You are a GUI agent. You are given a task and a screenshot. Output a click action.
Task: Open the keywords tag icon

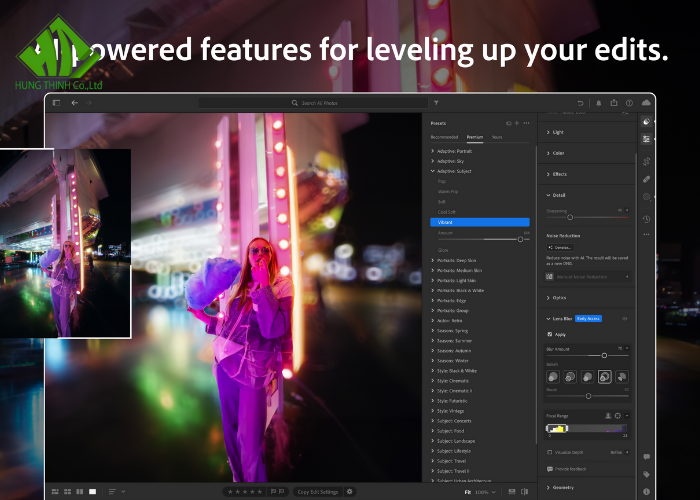coord(646,474)
